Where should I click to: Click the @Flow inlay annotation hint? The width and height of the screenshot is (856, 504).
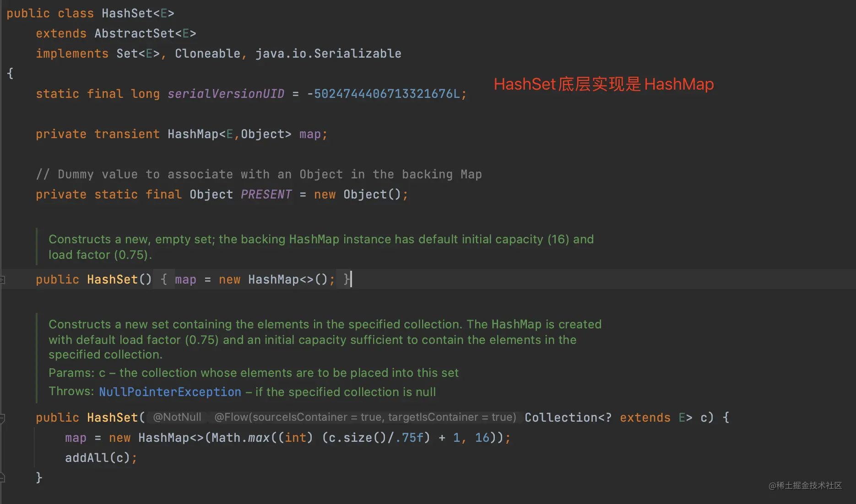365,417
